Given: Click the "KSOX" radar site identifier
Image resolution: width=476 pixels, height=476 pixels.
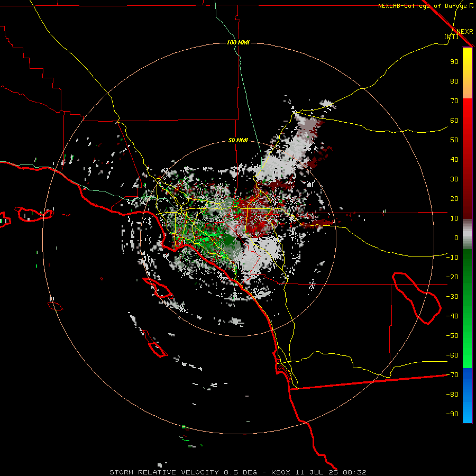Looking at the screenshot, I should pos(281,472).
